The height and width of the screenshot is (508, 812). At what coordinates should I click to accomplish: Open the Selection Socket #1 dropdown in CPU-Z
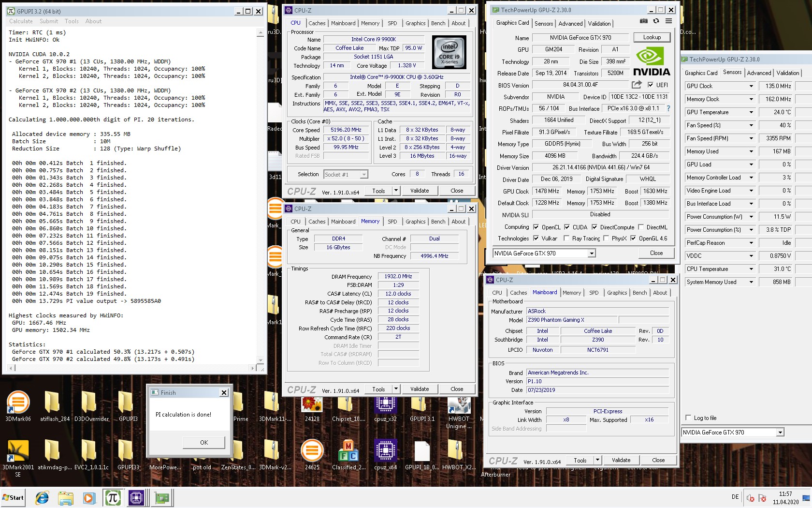[x=363, y=174]
